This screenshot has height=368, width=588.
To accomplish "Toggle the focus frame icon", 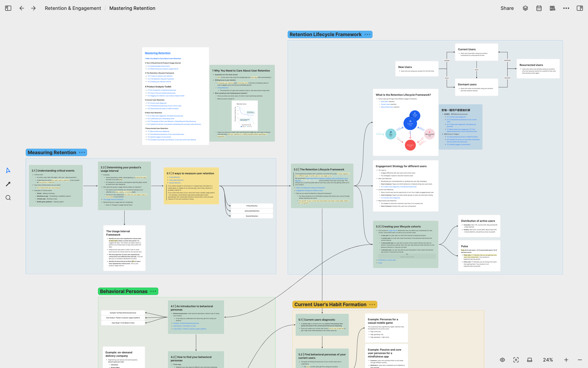I will tap(516, 360).
